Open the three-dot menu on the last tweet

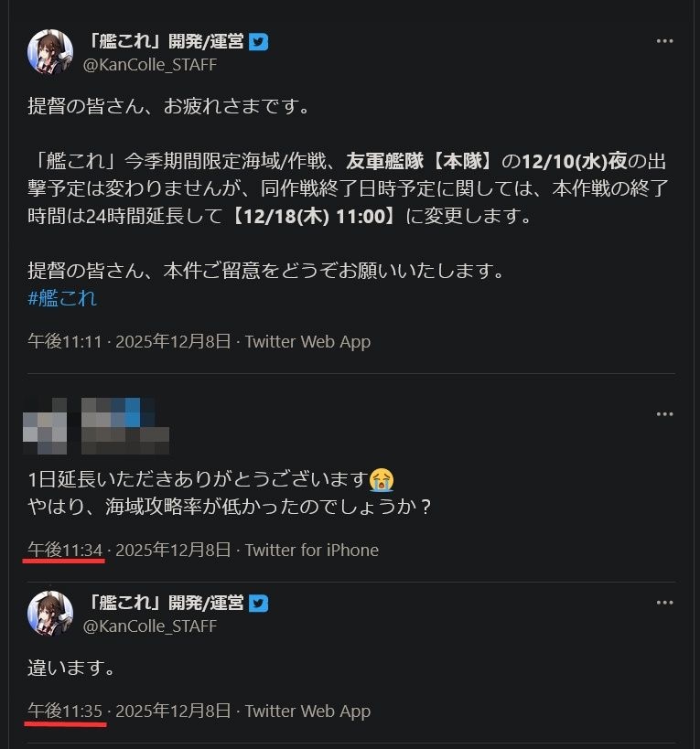click(x=665, y=604)
